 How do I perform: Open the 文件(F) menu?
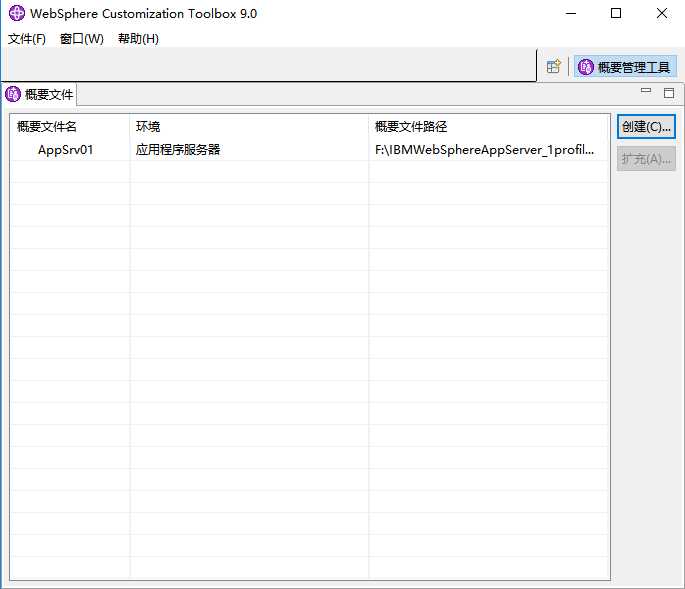pyautogui.click(x=27, y=39)
